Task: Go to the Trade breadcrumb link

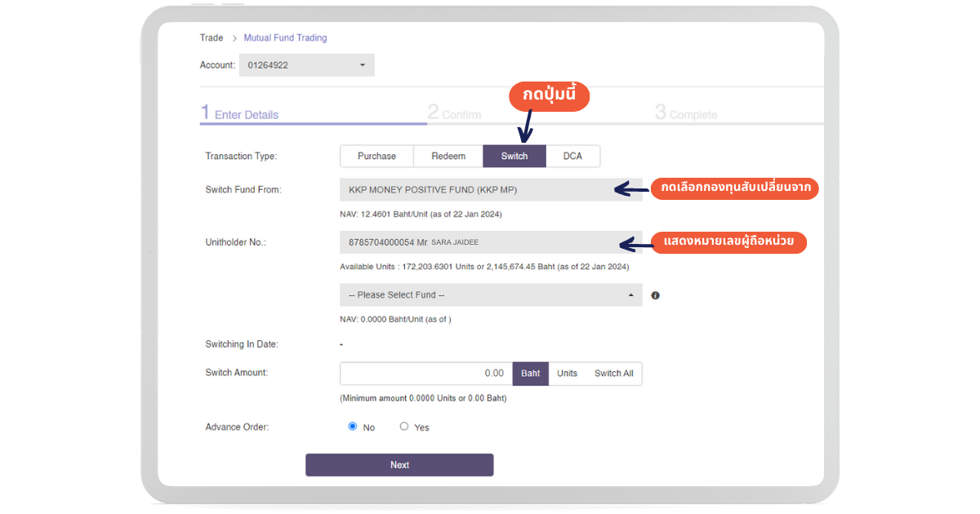Action: pos(212,38)
